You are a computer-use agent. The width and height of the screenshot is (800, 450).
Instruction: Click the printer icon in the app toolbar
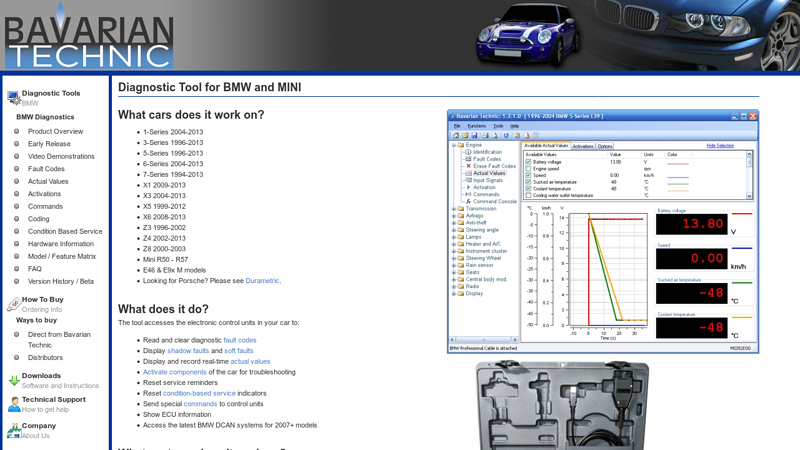(485, 136)
